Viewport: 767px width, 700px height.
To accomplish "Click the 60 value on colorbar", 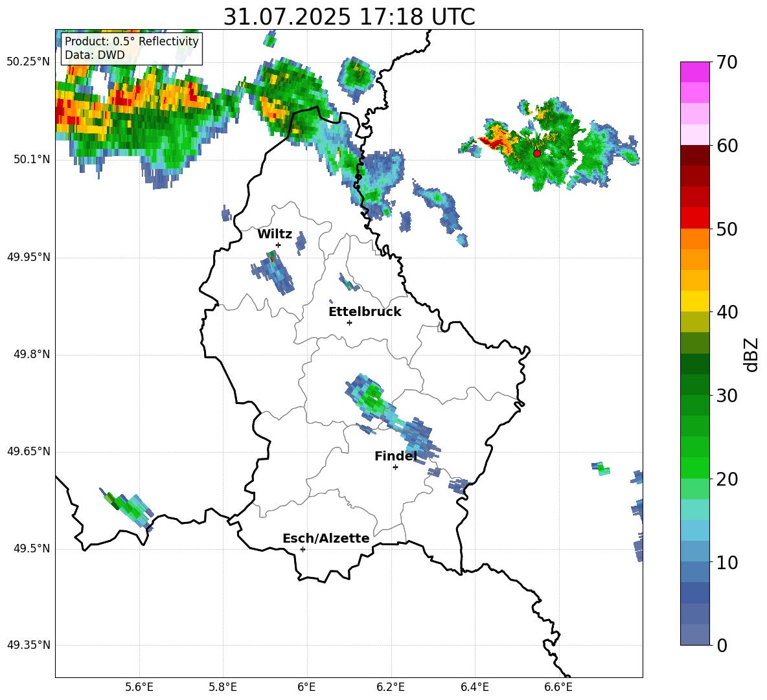I will click(727, 146).
